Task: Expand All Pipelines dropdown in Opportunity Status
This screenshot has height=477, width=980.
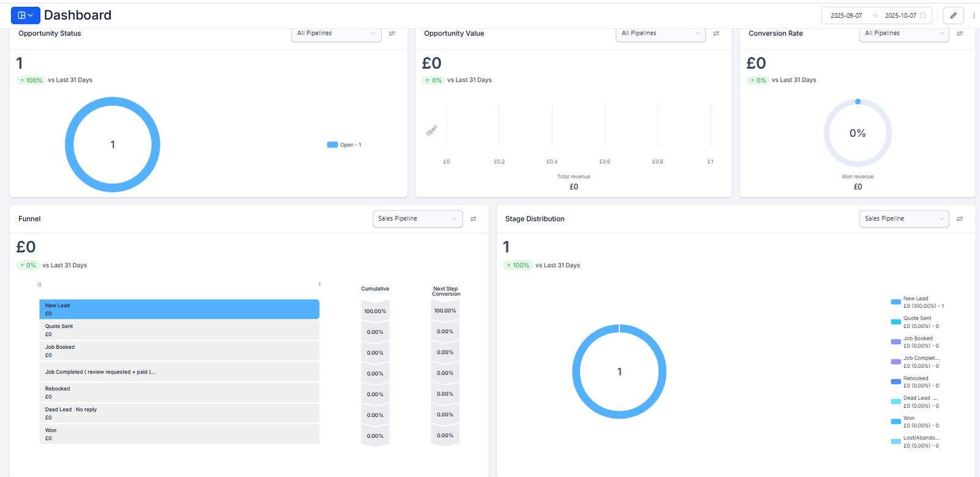Action: (x=336, y=34)
